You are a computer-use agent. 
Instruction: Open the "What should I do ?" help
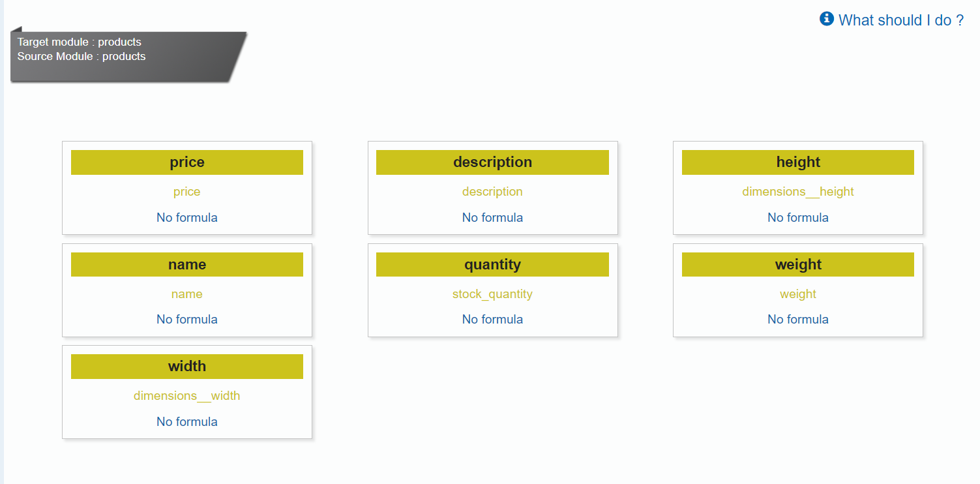pyautogui.click(x=901, y=20)
